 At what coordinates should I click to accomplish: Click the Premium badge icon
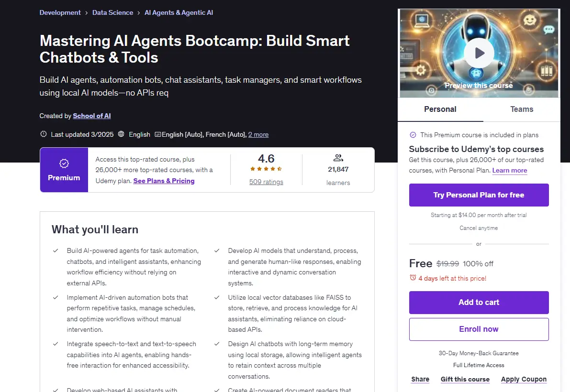coord(64,163)
